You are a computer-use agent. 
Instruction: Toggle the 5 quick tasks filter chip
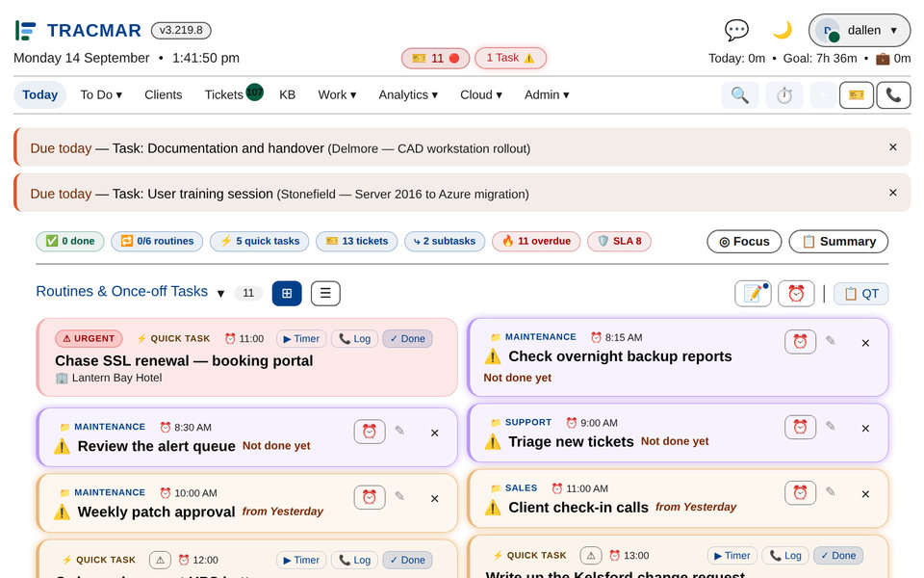(x=259, y=241)
